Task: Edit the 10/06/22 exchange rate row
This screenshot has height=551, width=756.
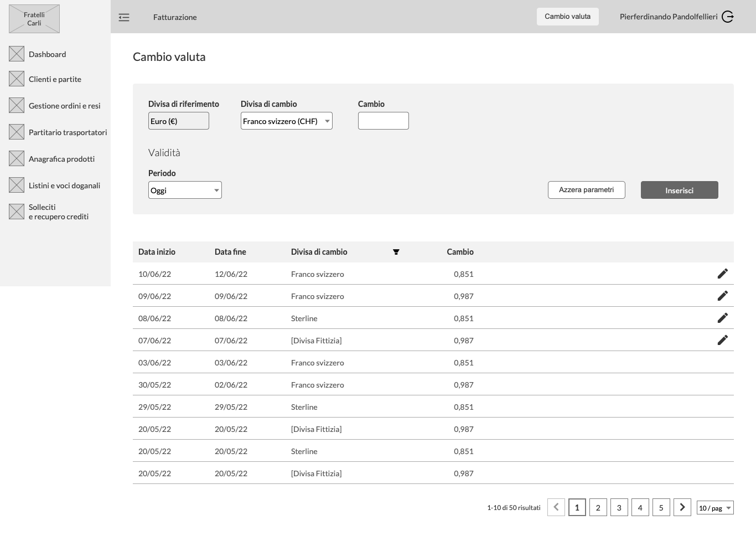Action: [722, 274]
